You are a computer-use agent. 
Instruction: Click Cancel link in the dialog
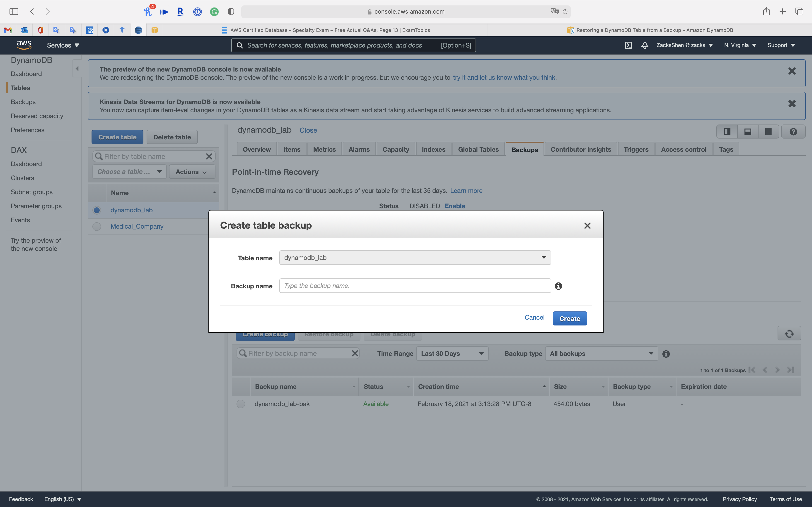pyautogui.click(x=534, y=318)
